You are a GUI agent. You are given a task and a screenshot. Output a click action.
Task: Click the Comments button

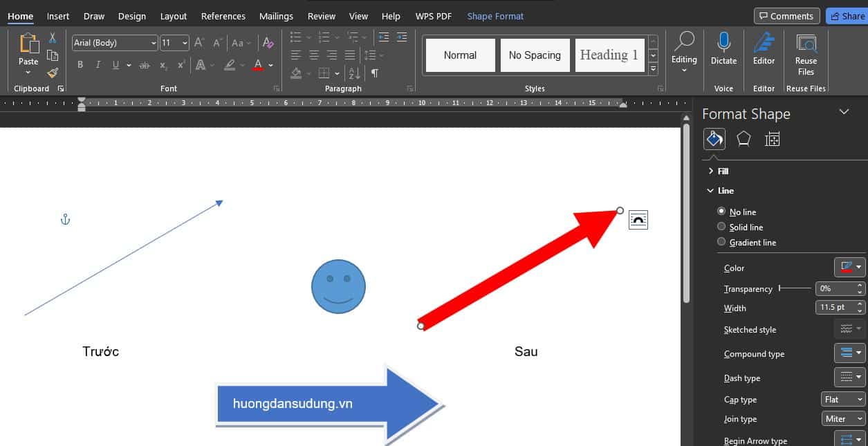tap(786, 16)
